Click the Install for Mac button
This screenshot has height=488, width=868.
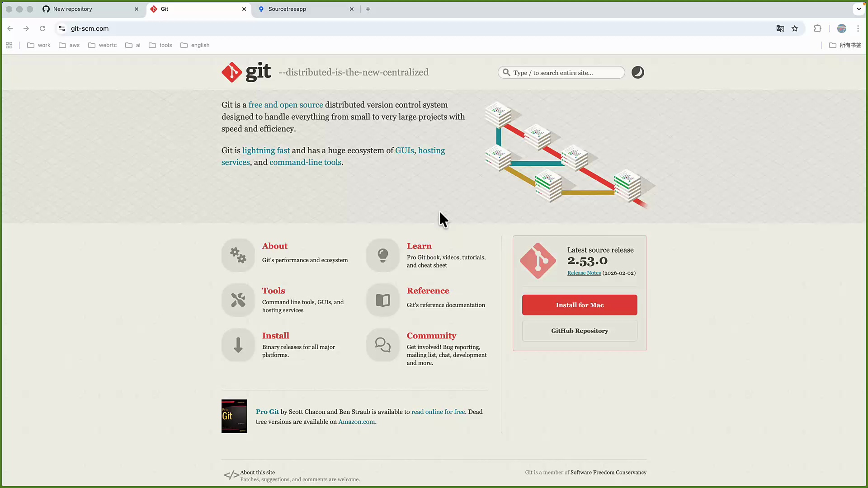(580, 305)
